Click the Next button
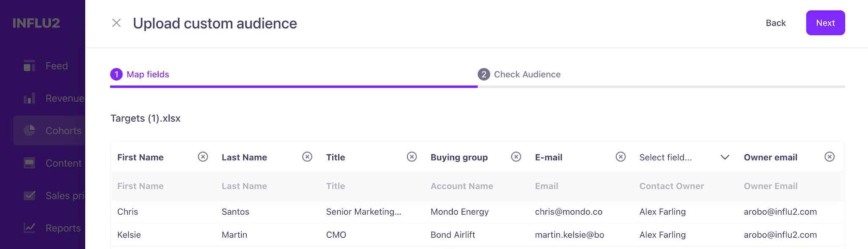 [x=825, y=23]
